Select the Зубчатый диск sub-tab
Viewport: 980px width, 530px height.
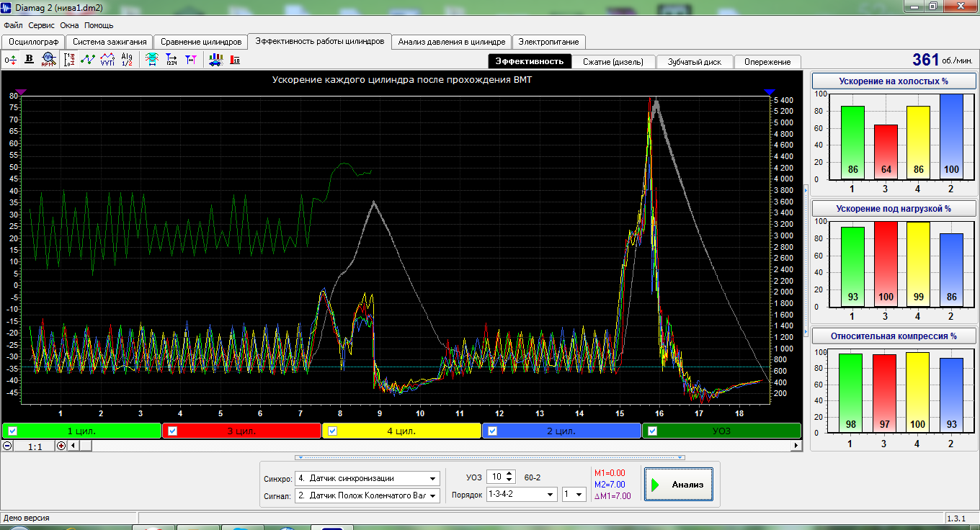[695, 62]
